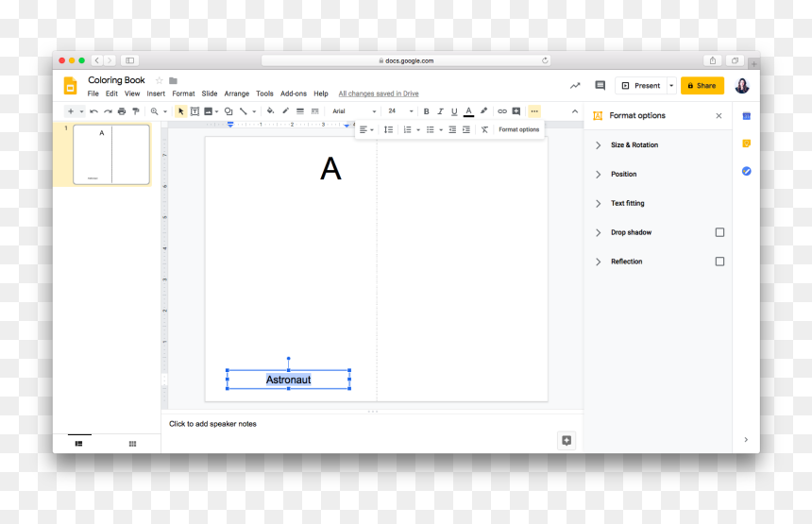The width and height of the screenshot is (812, 524).
Task: Open the Insert menu
Action: 156,93
